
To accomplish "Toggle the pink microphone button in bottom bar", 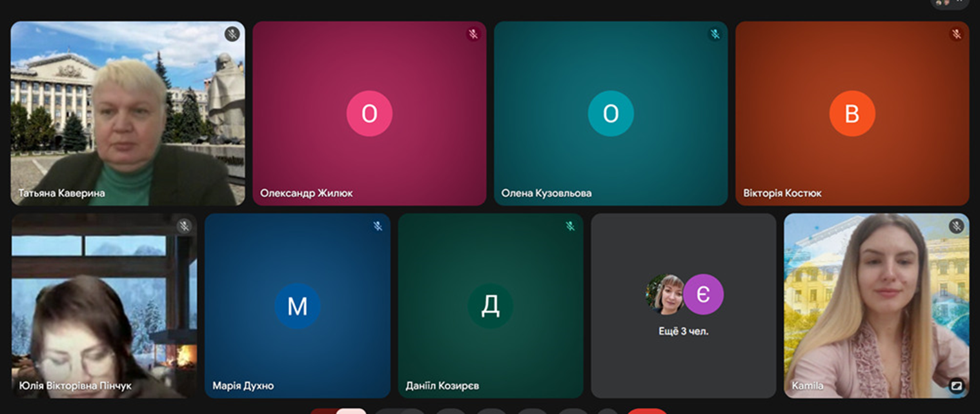I will [x=351, y=411].
